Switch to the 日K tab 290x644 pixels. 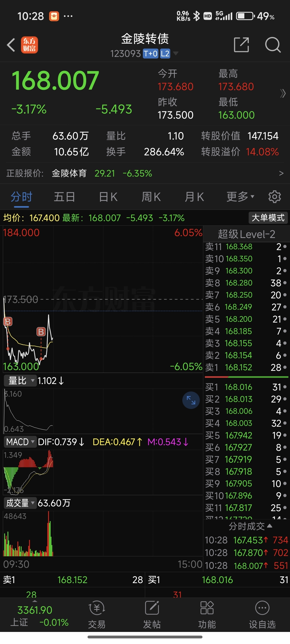pyautogui.click(x=108, y=197)
